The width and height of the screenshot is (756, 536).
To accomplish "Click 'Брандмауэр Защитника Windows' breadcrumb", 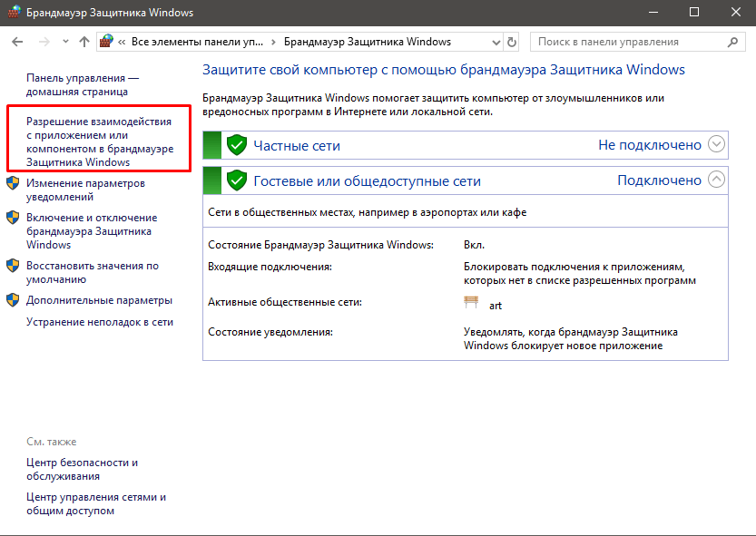I will 368,42.
